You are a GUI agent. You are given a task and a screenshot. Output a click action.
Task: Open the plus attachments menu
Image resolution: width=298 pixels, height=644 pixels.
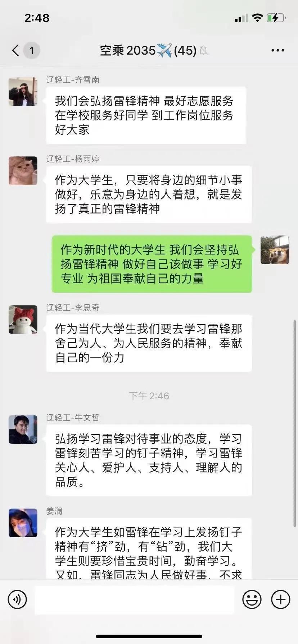[281, 599]
